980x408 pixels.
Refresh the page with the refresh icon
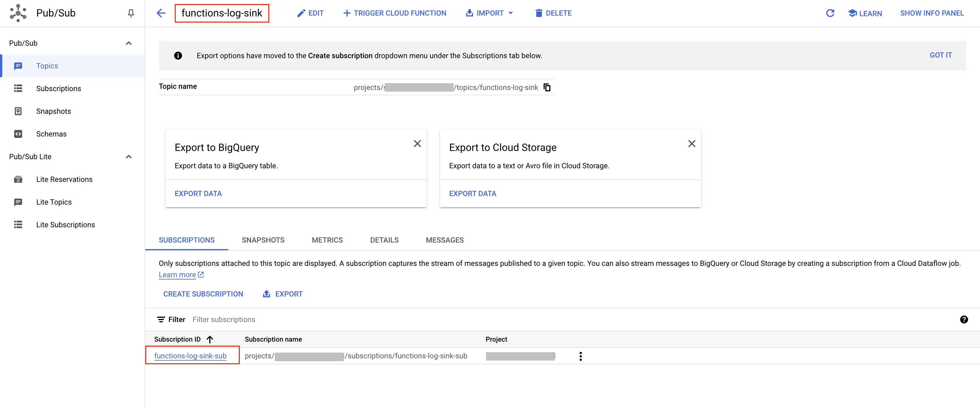830,13
